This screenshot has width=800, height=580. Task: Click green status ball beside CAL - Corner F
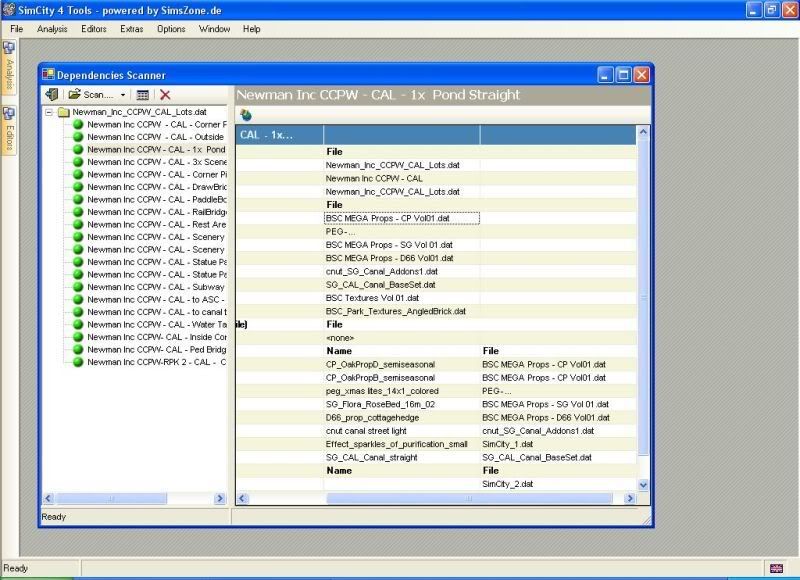pos(78,124)
